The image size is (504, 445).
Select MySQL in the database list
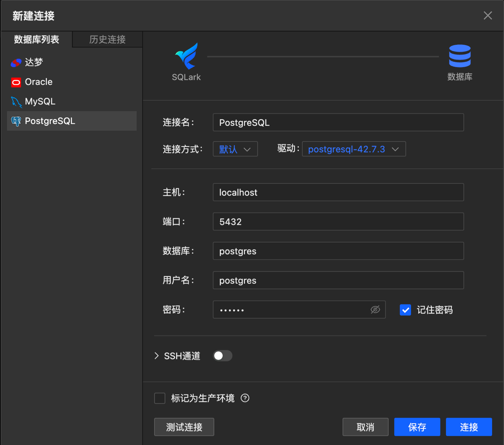72,102
